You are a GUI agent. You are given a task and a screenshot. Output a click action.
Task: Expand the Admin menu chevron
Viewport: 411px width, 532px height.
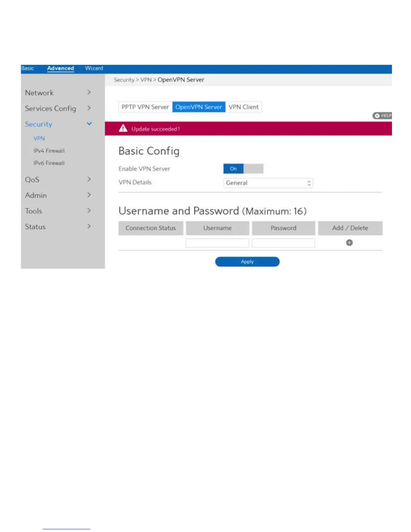tap(89, 195)
